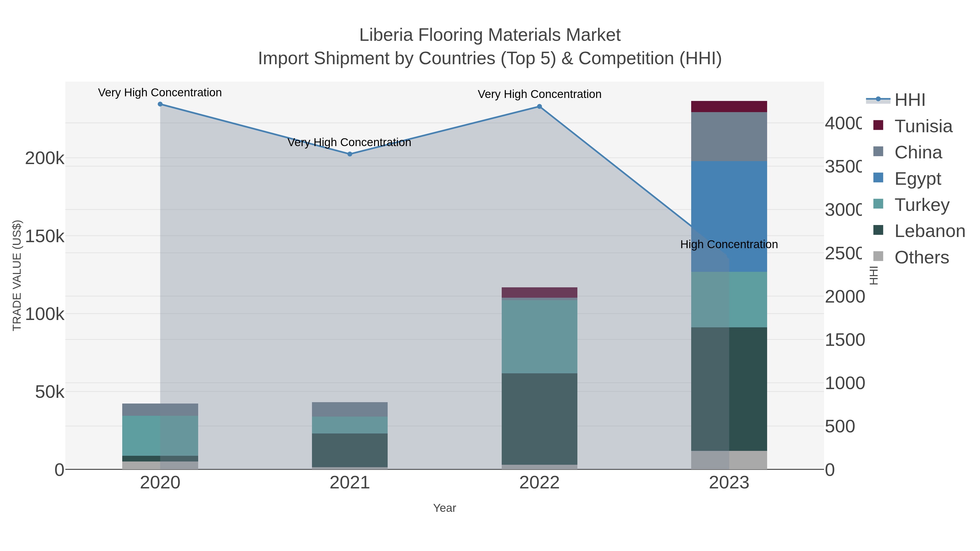Click the Turkey segment of the 2022 bar
Image resolution: width=980 pixels, height=551 pixels.
[540, 337]
